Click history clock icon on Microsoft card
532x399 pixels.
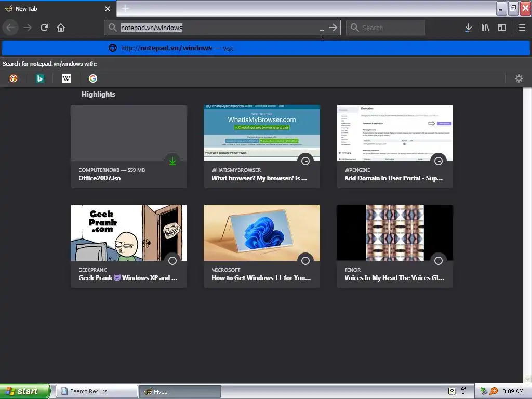pos(305,261)
